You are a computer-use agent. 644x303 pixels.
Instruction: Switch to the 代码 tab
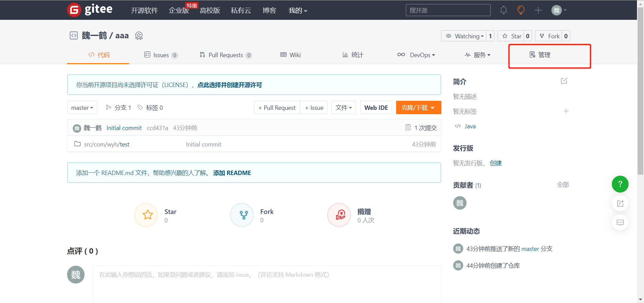point(98,55)
